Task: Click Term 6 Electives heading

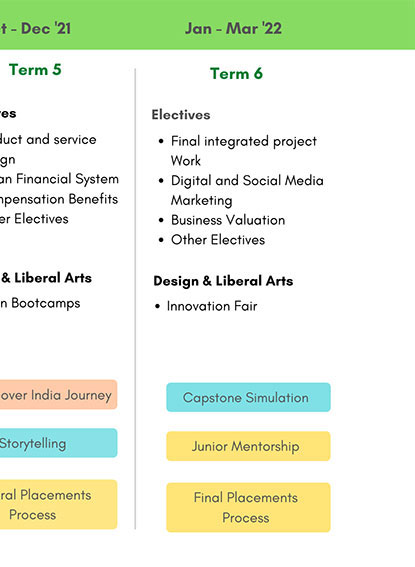Action: click(x=181, y=115)
